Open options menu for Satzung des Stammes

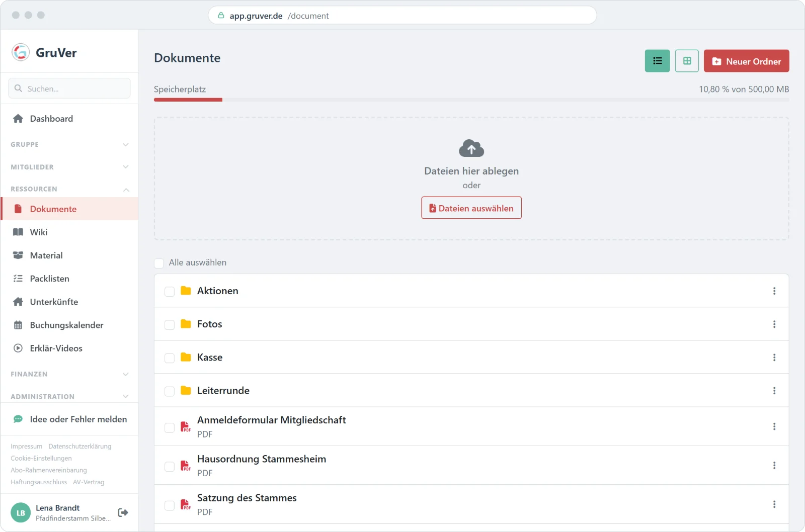pos(774,504)
